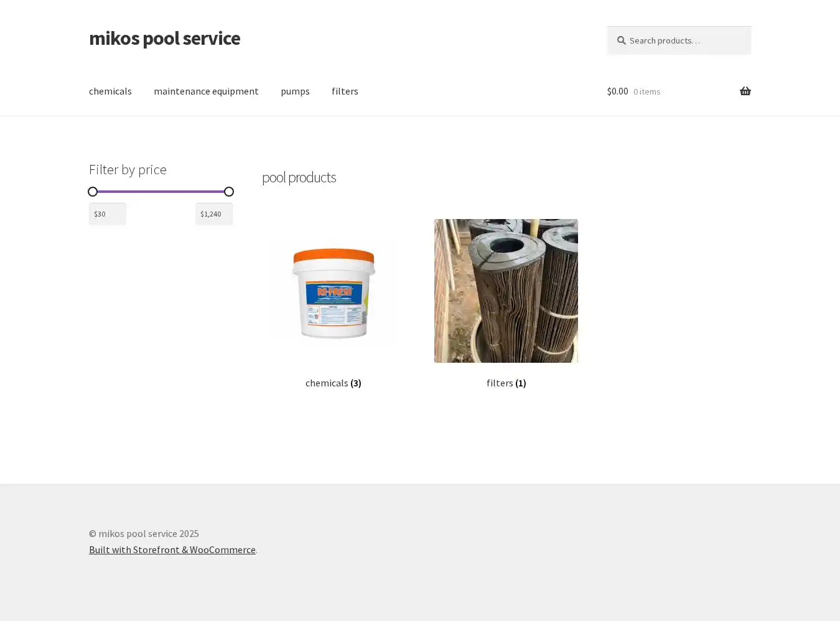The height and width of the screenshot is (621, 840).
Task: Open the maintenance equipment menu item
Action: pos(206,91)
